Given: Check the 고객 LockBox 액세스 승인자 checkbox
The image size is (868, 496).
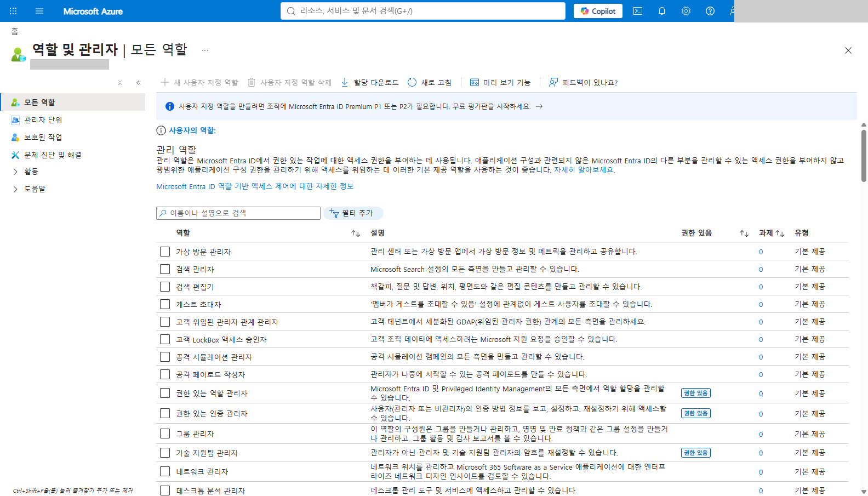Looking at the screenshot, I should coord(165,339).
